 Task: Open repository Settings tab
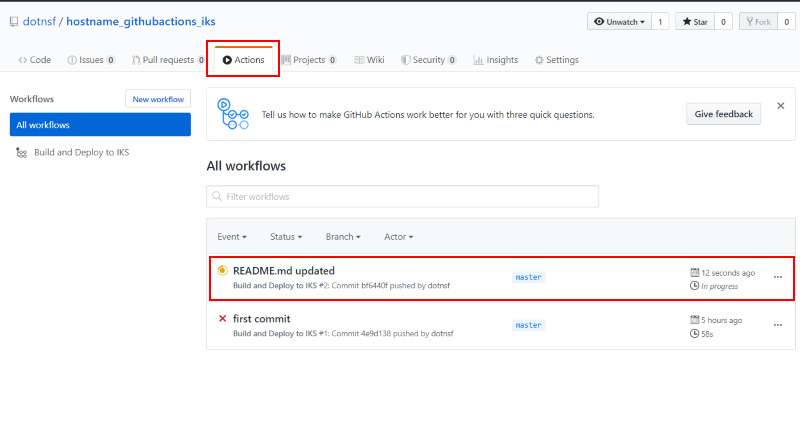tap(557, 60)
